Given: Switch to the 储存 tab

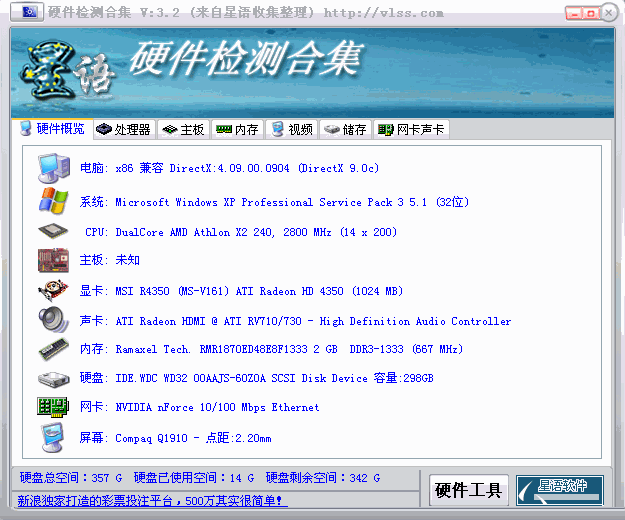Looking at the screenshot, I should (x=345, y=129).
